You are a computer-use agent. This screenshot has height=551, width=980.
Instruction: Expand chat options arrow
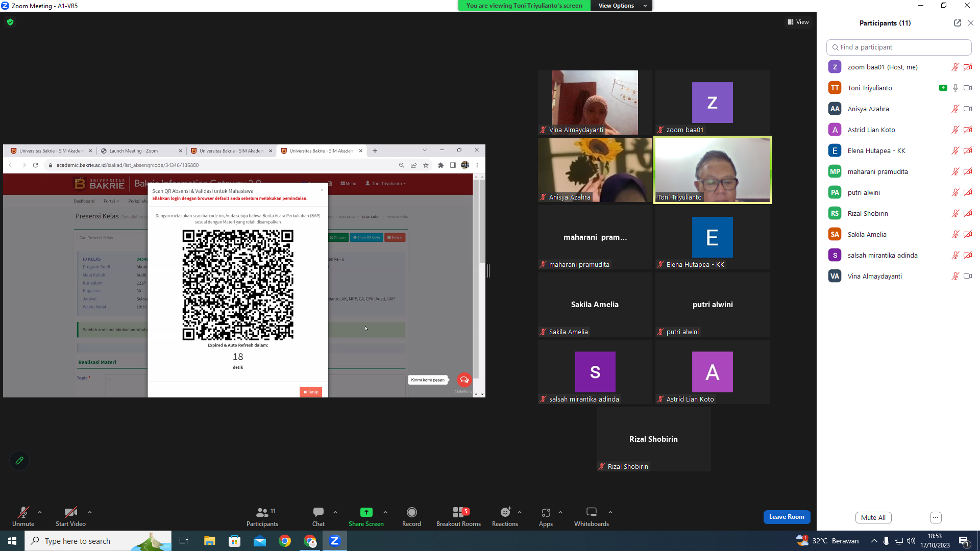click(335, 512)
